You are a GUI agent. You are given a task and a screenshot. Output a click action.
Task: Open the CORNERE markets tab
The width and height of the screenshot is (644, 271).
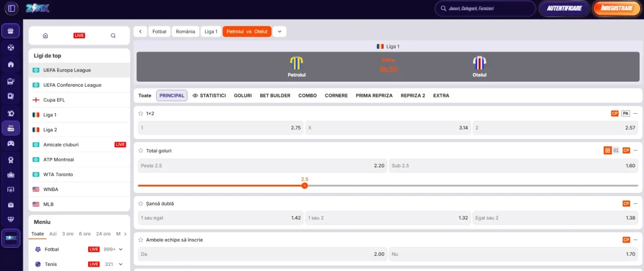[x=336, y=96]
